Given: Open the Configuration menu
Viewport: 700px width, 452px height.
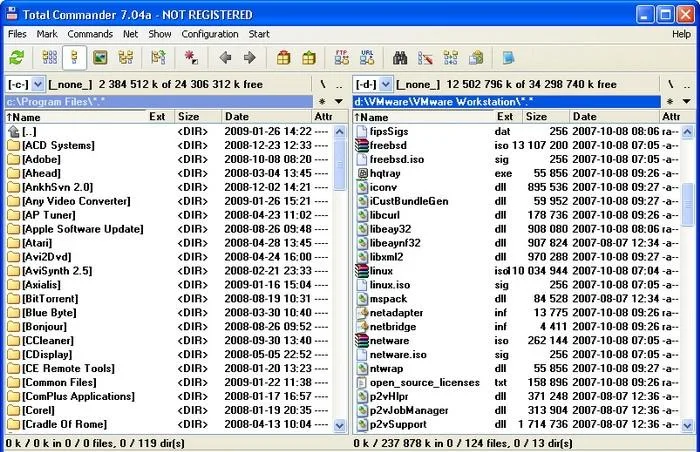Looking at the screenshot, I should 210,34.
